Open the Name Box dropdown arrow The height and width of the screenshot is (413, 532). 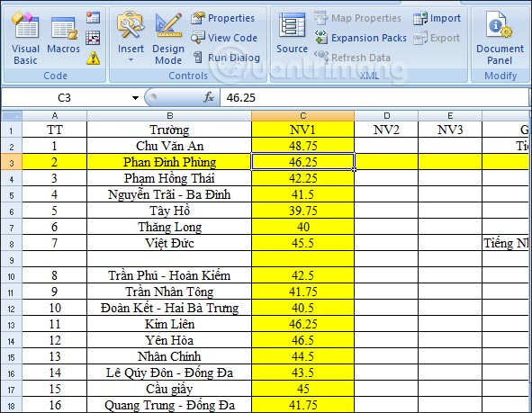click(x=135, y=98)
